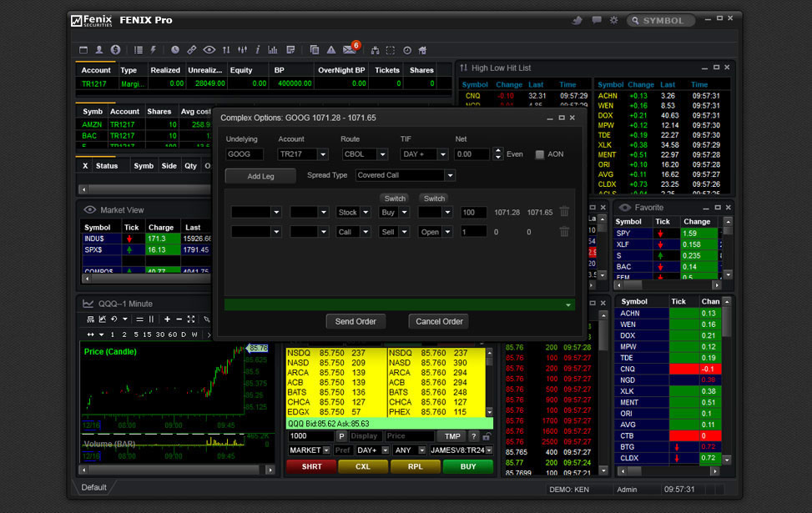Click the red SHRT button
Screen dimensions: 812x513
pos(311,466)
